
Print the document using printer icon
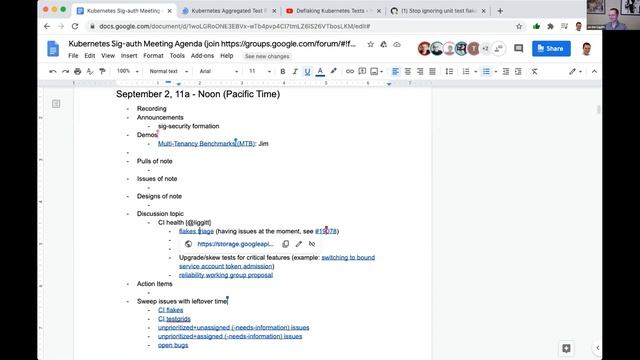coord(78,71)
